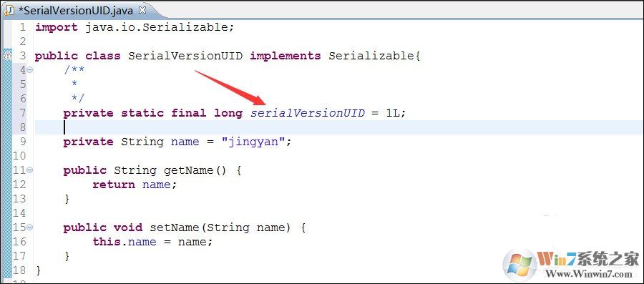
Task: Collapse the Javadoc comment fold at line 4
Action: point(29,70)
